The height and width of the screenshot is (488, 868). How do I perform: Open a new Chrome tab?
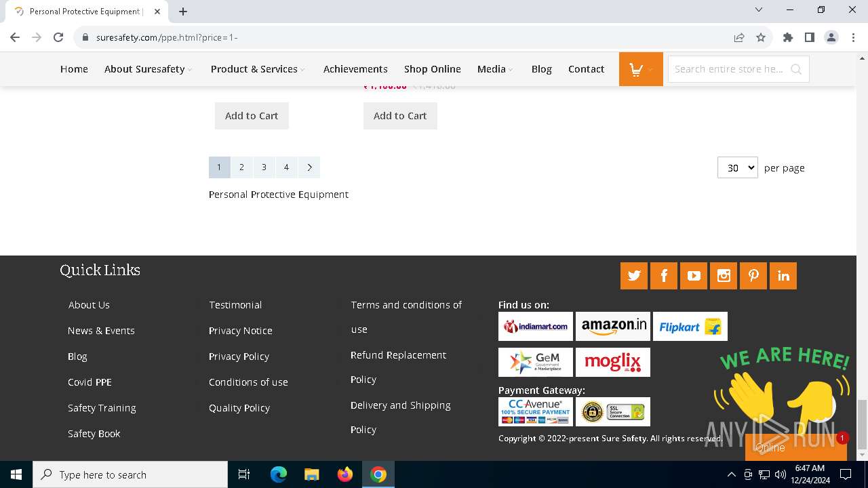183,12
